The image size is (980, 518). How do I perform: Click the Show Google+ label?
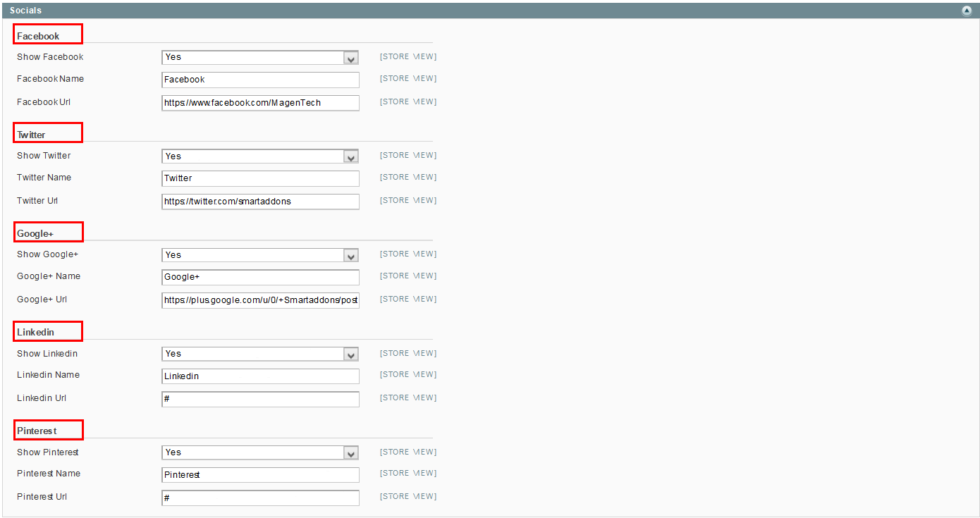point(48,254)
